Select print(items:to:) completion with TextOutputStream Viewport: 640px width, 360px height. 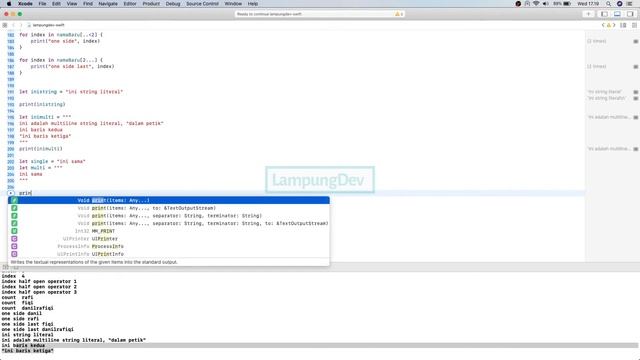[x=169, y=208]
